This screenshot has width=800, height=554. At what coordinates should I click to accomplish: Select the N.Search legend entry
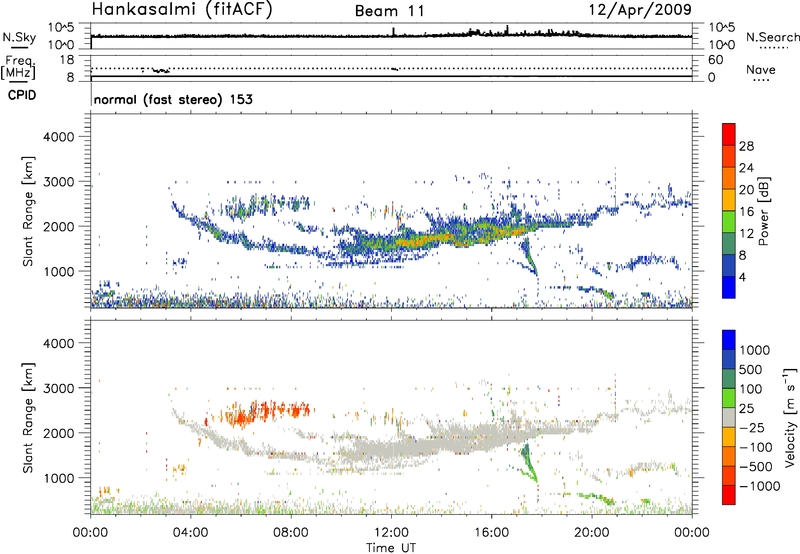[772, 37]
